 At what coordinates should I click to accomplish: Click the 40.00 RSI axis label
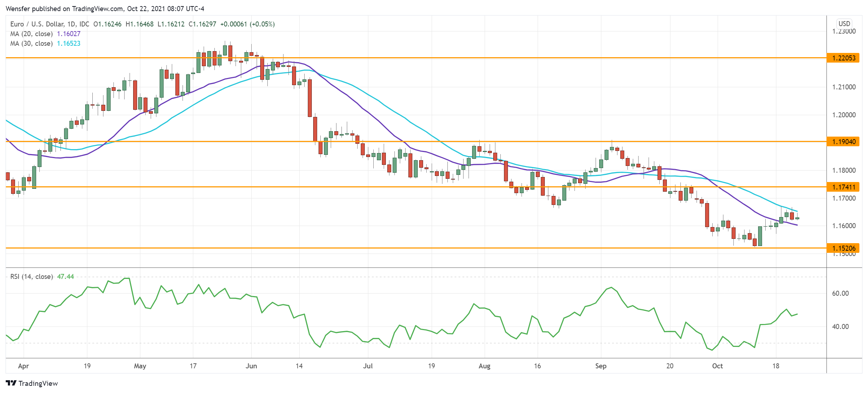tap(840, 327)
